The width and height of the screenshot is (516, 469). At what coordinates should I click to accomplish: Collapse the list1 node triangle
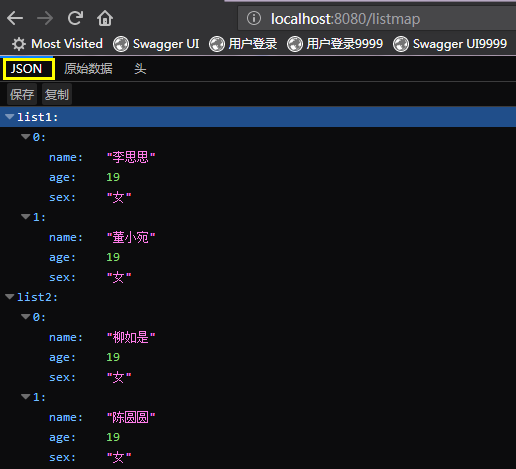point(9,117)
